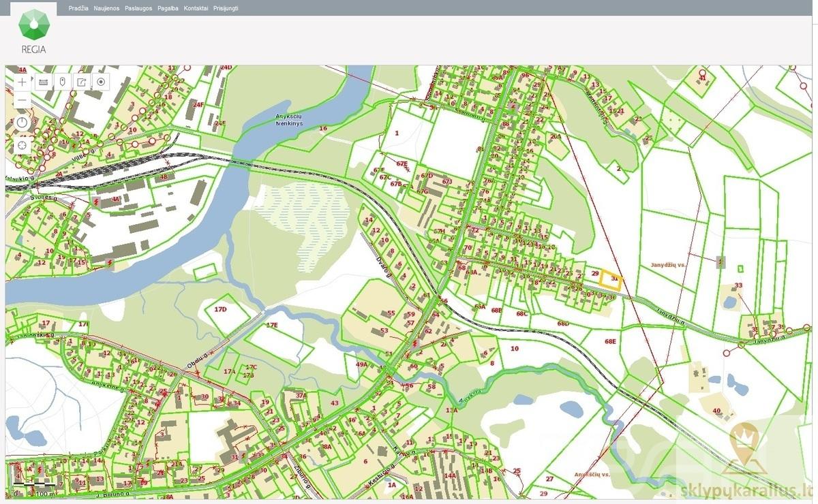Select parcel labeled 13A

point(451,410)
